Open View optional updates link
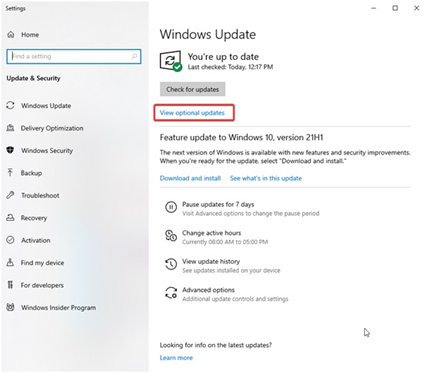The width and height of the screenshot is (427, 373). (x=192, y=113)
